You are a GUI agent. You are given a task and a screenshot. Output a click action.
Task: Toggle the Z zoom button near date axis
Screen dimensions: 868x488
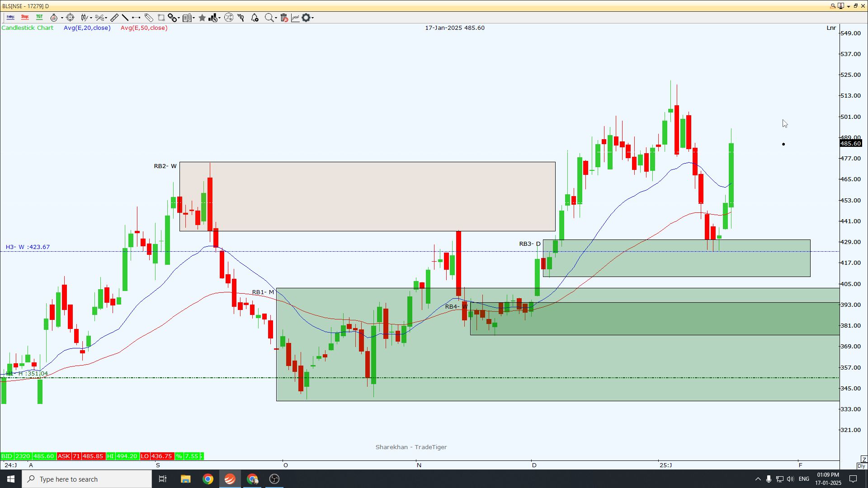(x=863, y=459)
